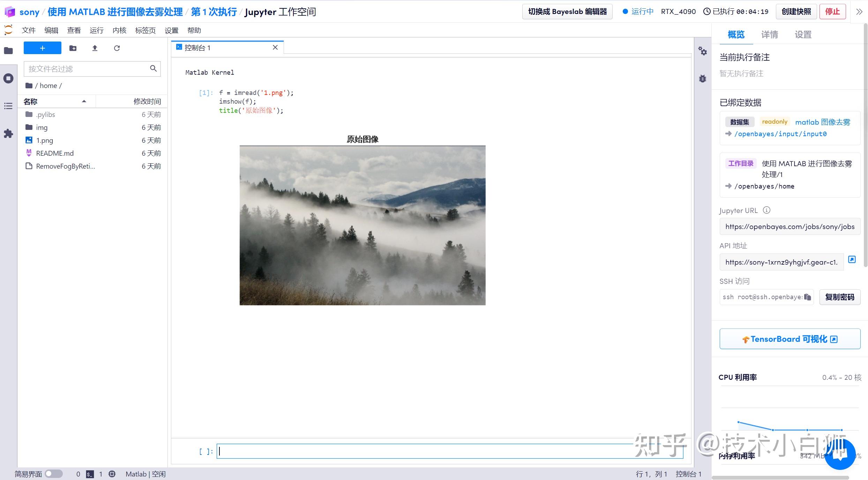
Task: Open the 运行 menu
Action: [97, 30]
